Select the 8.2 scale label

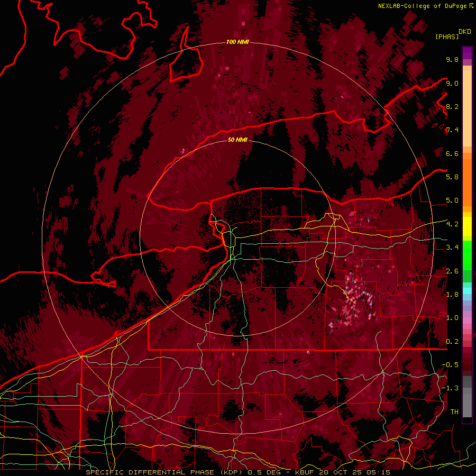pyautogui.click(x=452, y=106)
